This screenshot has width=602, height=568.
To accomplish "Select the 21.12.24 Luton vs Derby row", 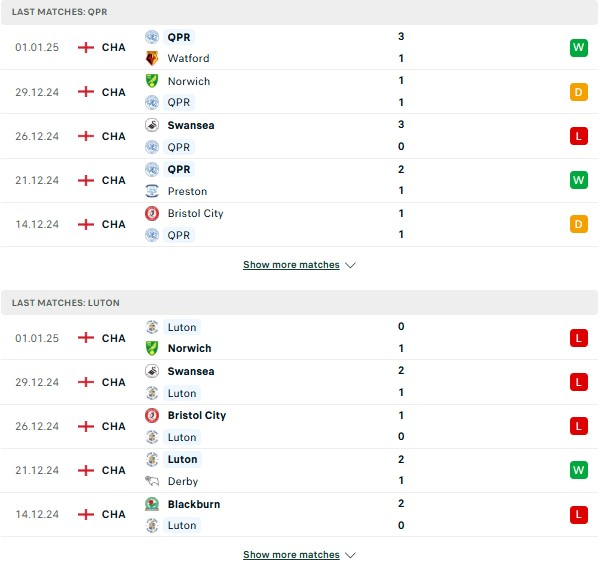I will (300, 470).
